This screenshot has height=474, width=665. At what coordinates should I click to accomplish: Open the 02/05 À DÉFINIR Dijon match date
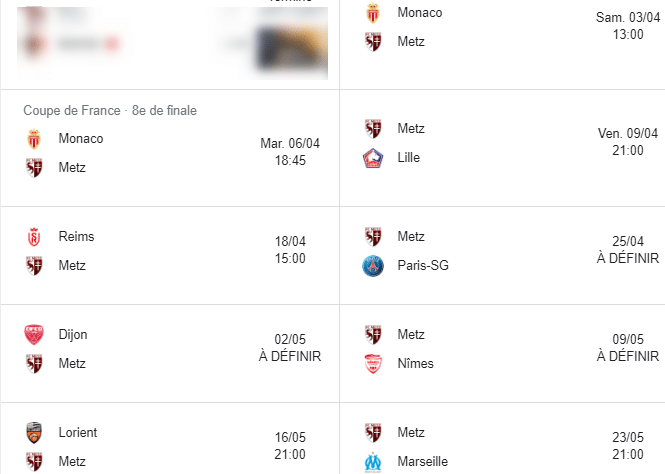coord(290,348)
